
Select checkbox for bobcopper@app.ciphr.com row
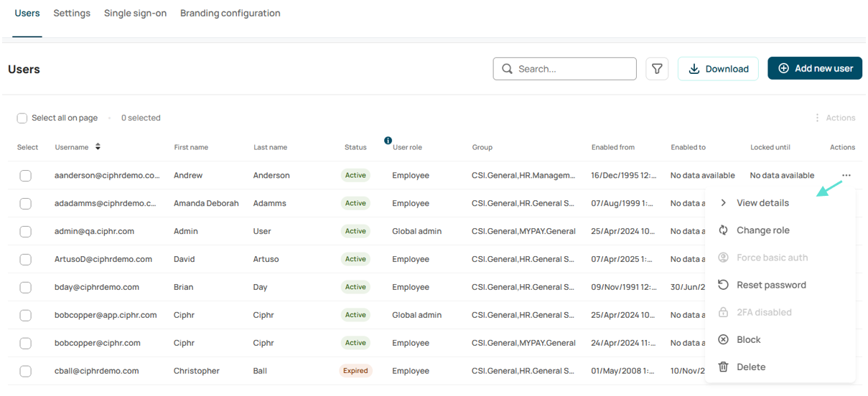(x=25, y=315)
